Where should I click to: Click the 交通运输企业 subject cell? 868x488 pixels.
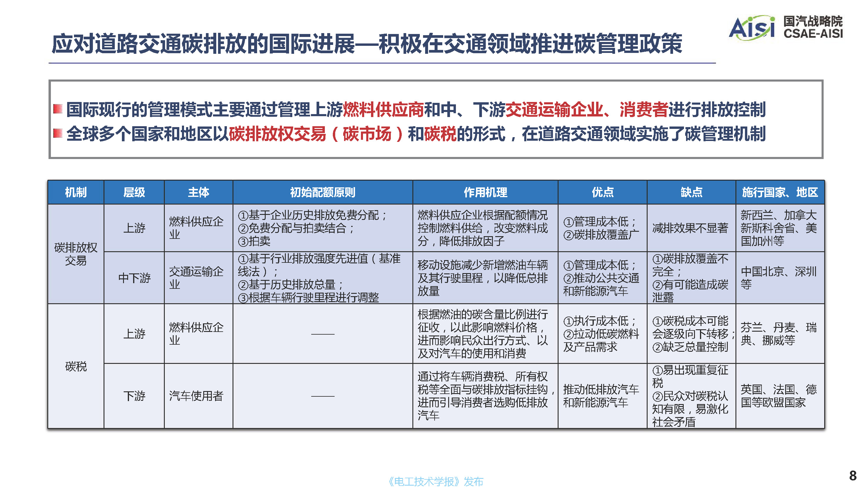coord(199,278)
